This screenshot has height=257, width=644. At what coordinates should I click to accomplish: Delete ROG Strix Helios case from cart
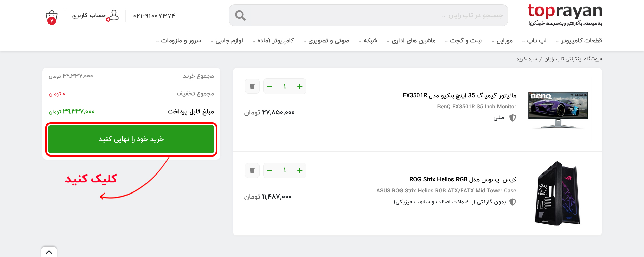pos(252,170)
